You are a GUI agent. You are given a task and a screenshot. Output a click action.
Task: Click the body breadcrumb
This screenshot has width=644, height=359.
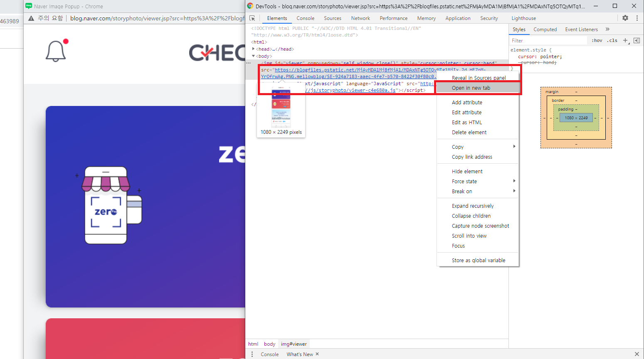269,344
